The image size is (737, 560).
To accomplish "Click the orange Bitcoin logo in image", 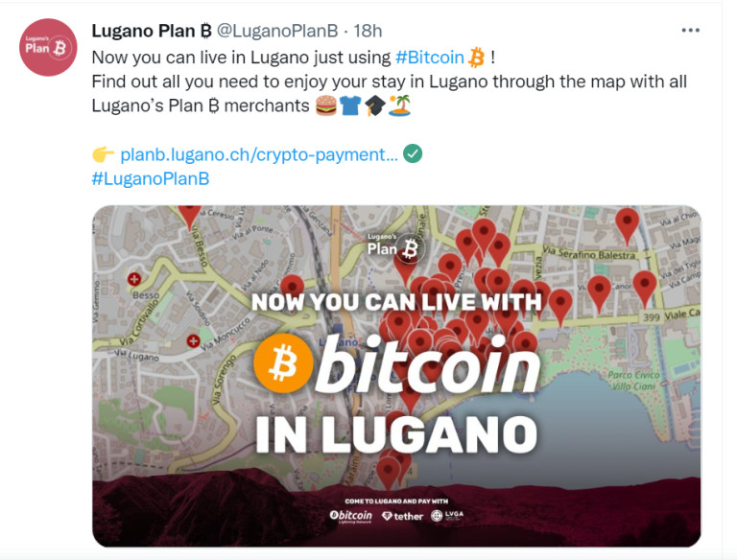I will pos(283,362).
